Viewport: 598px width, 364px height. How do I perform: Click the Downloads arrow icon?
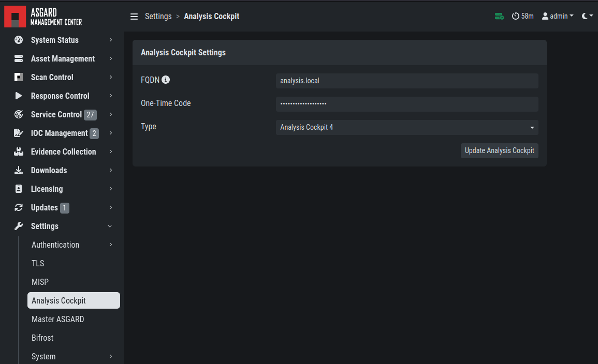(x=18, y=170)
